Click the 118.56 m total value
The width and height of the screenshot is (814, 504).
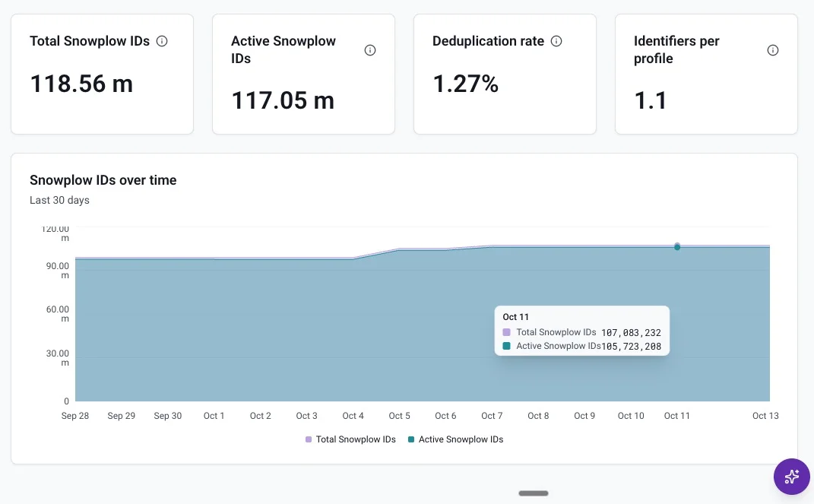tap(81, 84)
